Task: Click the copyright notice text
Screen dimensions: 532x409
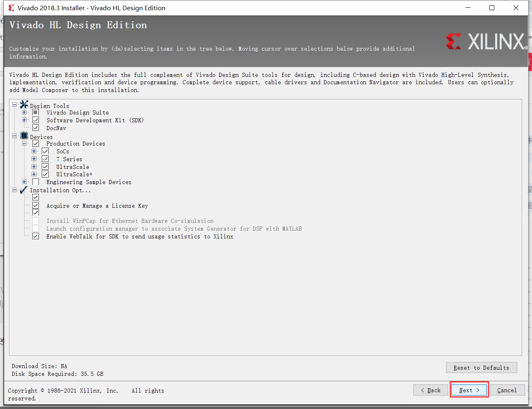Action: [86, 394]
